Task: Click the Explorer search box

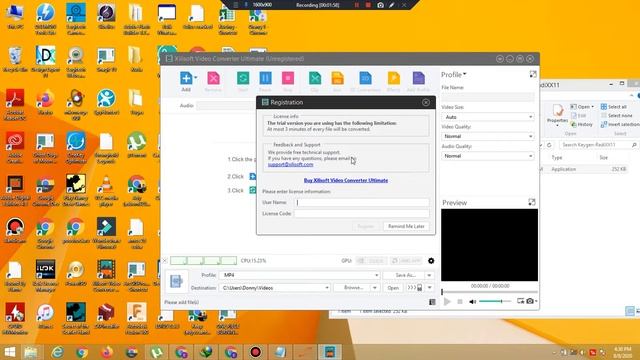Action: [598, 145]
